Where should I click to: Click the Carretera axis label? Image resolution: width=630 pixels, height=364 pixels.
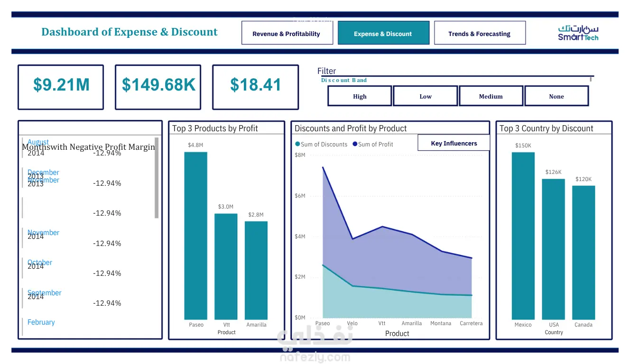point(471,323)
